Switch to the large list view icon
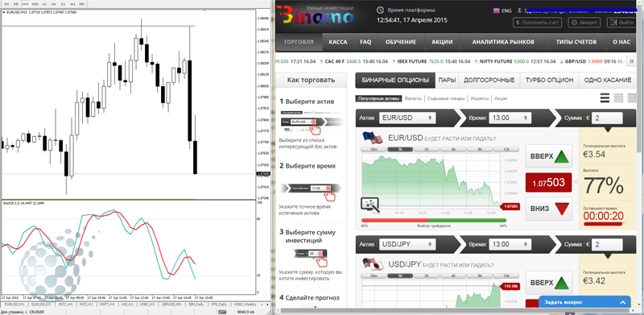This screenshot has width=644, height=315. pyautogui.click(x=605, y=97)
